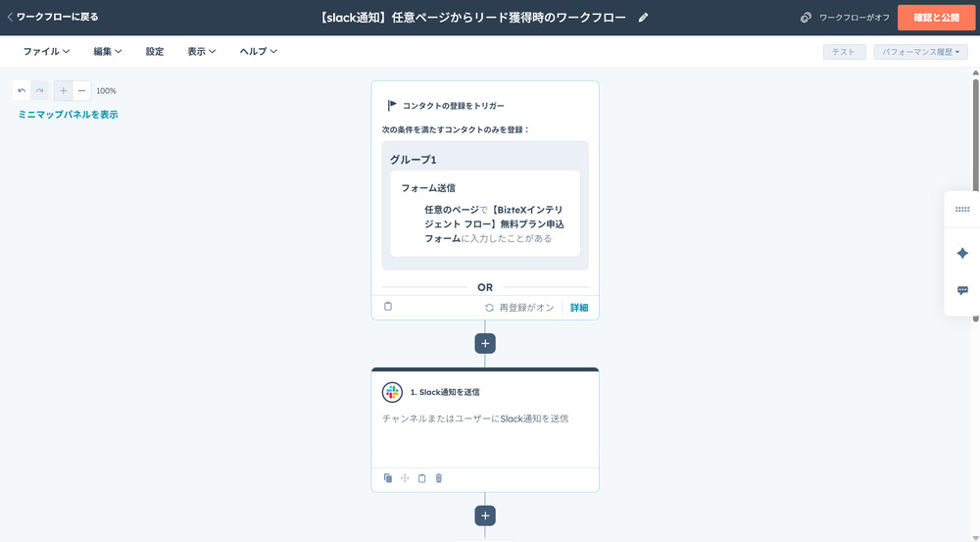Click the テスト button
Viewport: 980px width, 542px height.
click(844, 52)
